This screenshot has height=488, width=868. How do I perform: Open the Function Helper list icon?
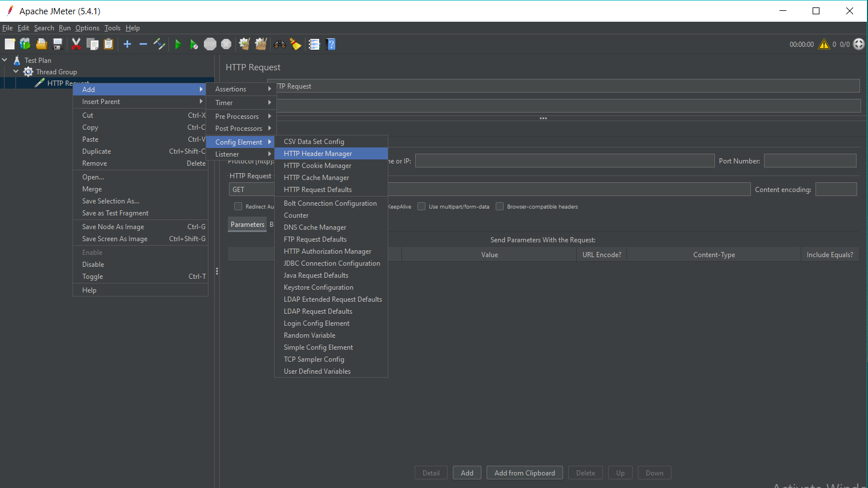click(x=314, y=44)
